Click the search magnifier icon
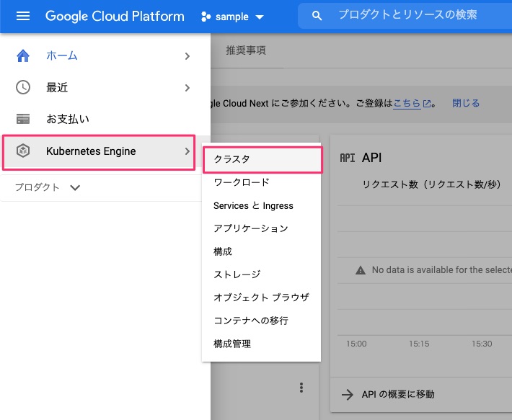Screen dimensions: 512x420 (x=317, y=16)
